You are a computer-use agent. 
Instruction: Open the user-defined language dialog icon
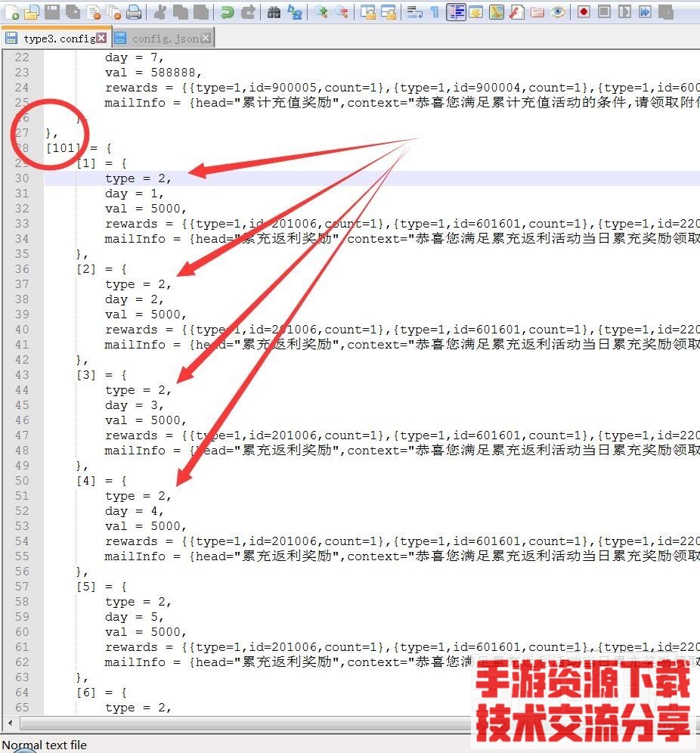[475, 12]
